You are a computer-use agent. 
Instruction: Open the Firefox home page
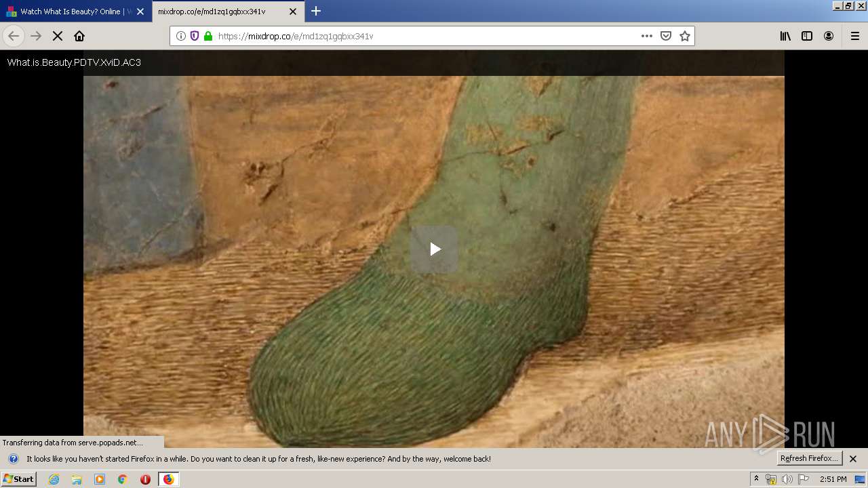[x=79, y=36]
